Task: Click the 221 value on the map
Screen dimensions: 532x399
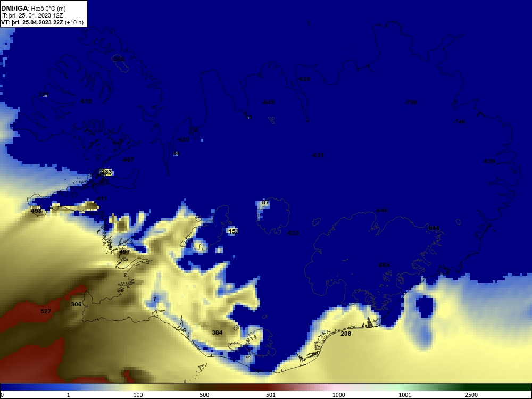Action: pos(44,94)
